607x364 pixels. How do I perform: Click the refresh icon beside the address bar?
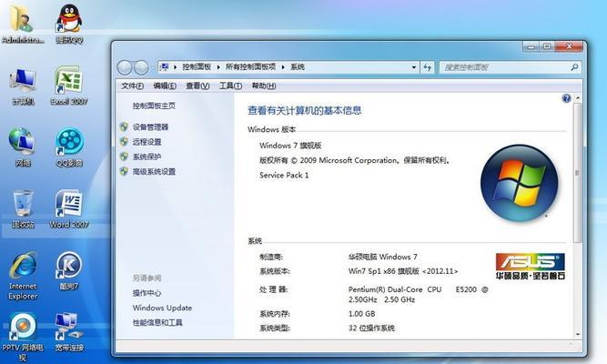coord(428,67)
